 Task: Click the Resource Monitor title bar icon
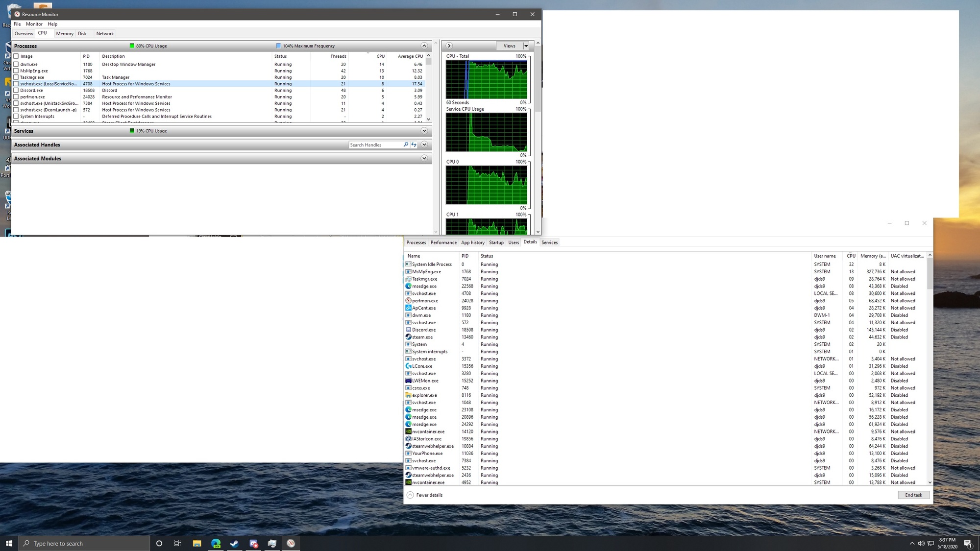pos(17,14)
